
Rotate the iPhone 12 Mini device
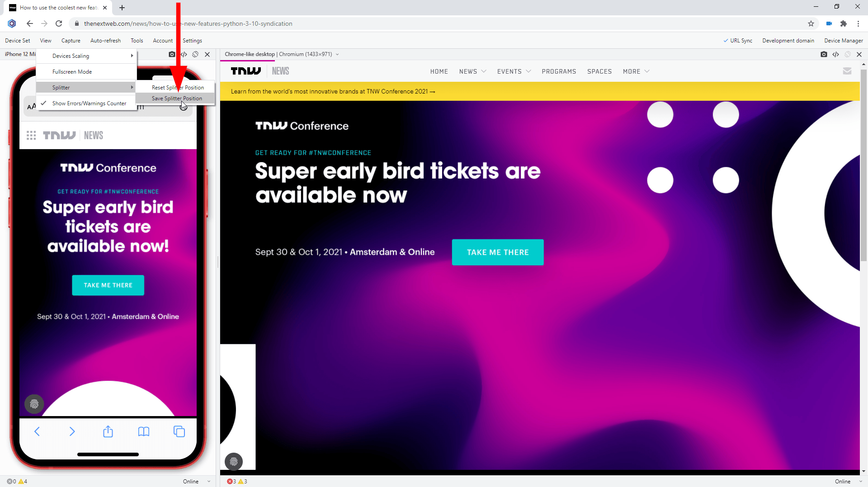[x=195, y=54]
